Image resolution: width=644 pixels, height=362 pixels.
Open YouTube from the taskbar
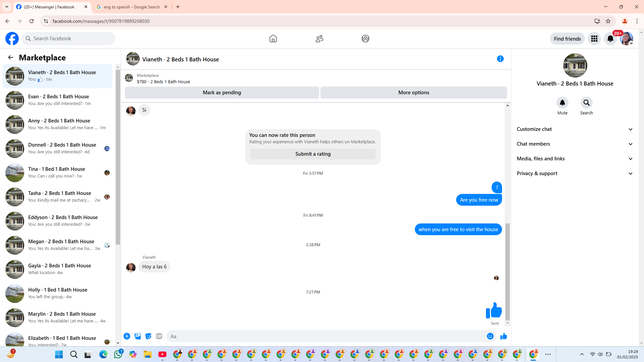pos(162,354)
